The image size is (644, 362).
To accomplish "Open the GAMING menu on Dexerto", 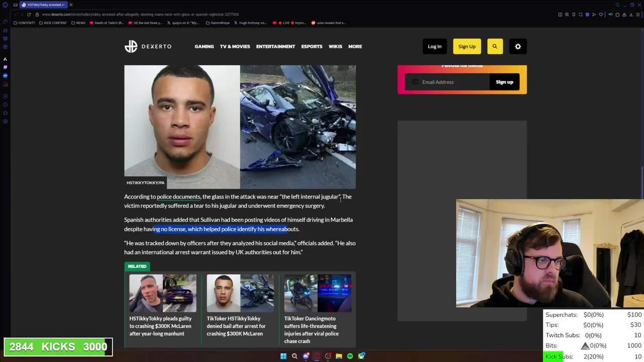I will click(204, 46).
